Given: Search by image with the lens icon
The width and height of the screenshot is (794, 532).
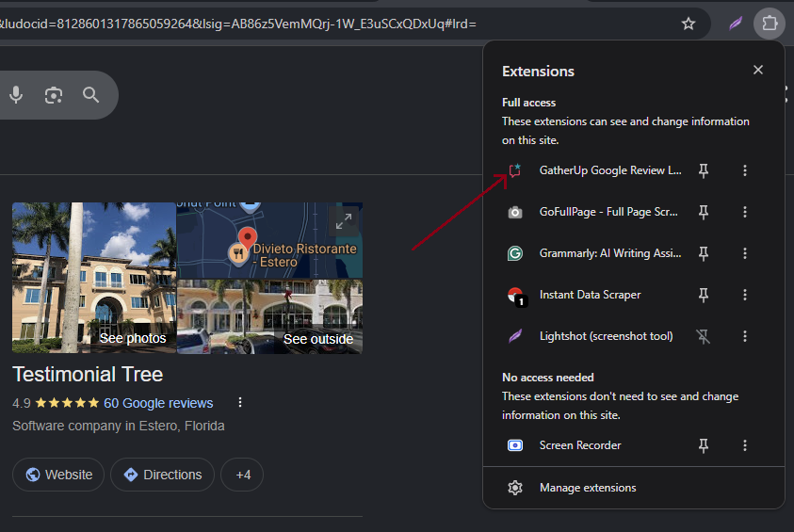Looking at the screenshot, I should [54, 95].
